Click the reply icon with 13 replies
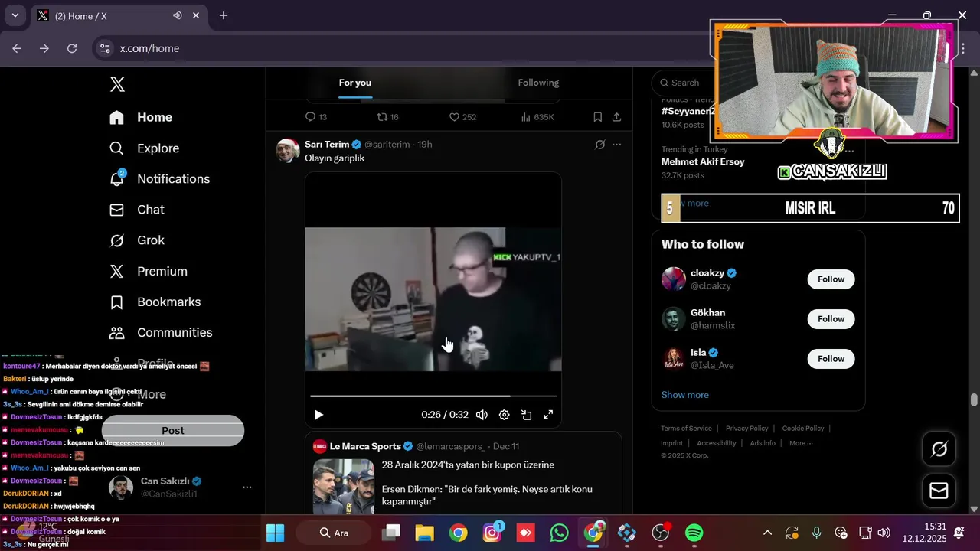Screen dimensions: 980x551 310,117
